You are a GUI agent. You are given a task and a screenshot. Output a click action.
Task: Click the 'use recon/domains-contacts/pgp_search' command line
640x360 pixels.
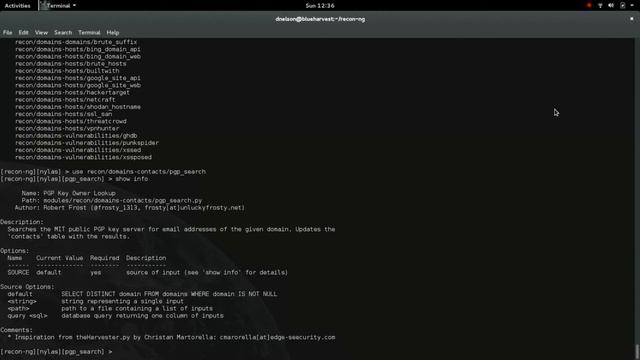(103, 172)
